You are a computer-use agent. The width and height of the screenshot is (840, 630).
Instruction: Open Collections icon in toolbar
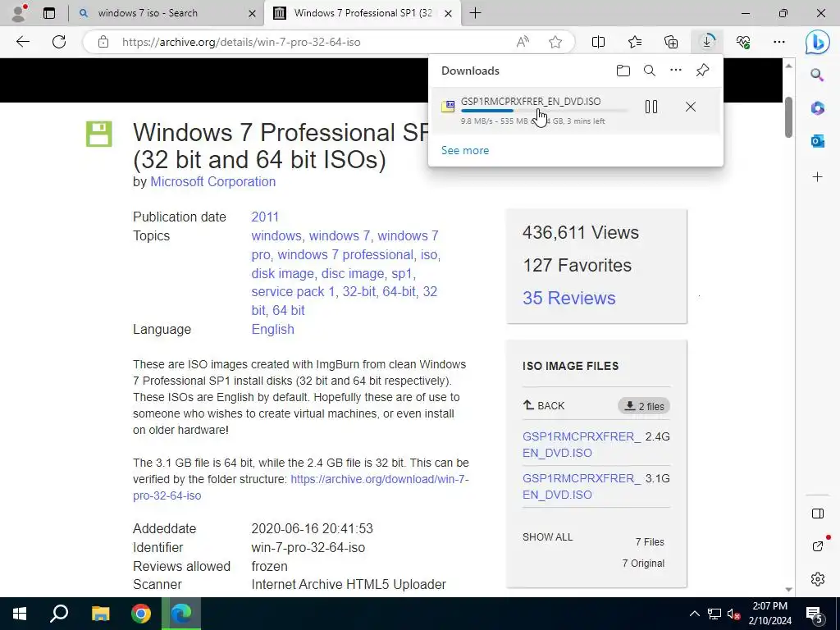pyautogui.click(x=671, y=42)
